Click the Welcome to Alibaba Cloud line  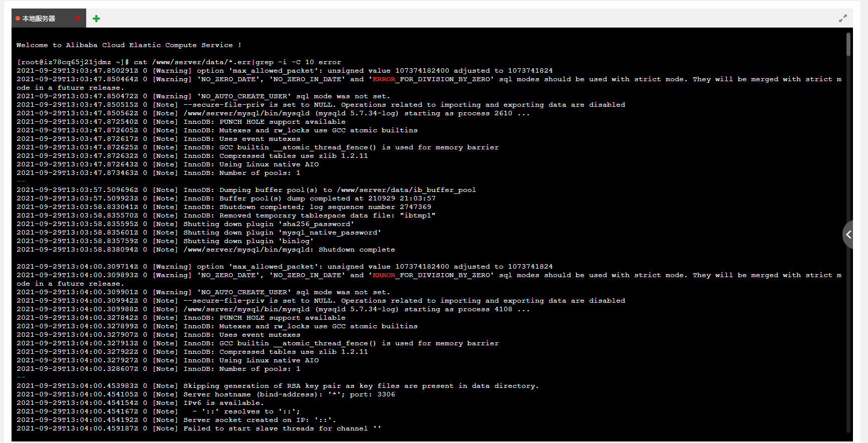click(129, 45)
